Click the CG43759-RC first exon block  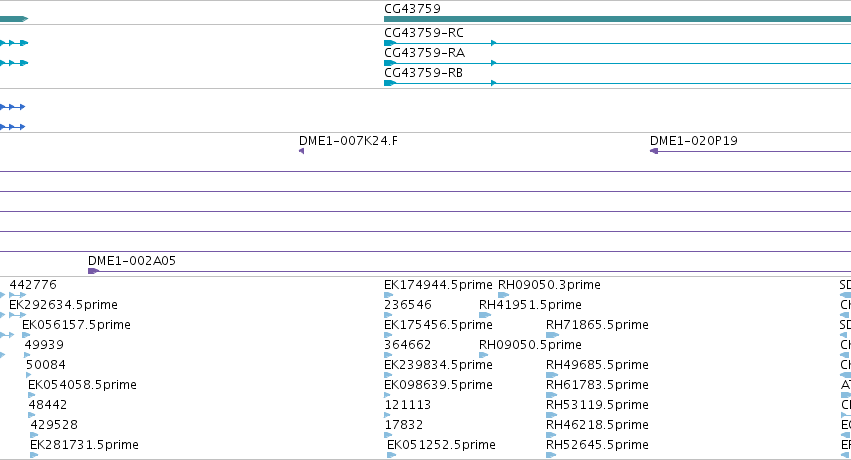[x=390, y=43]
